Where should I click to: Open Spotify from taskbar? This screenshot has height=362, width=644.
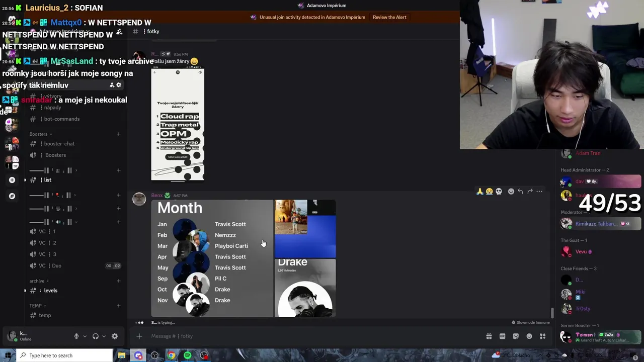click(188, 355)
